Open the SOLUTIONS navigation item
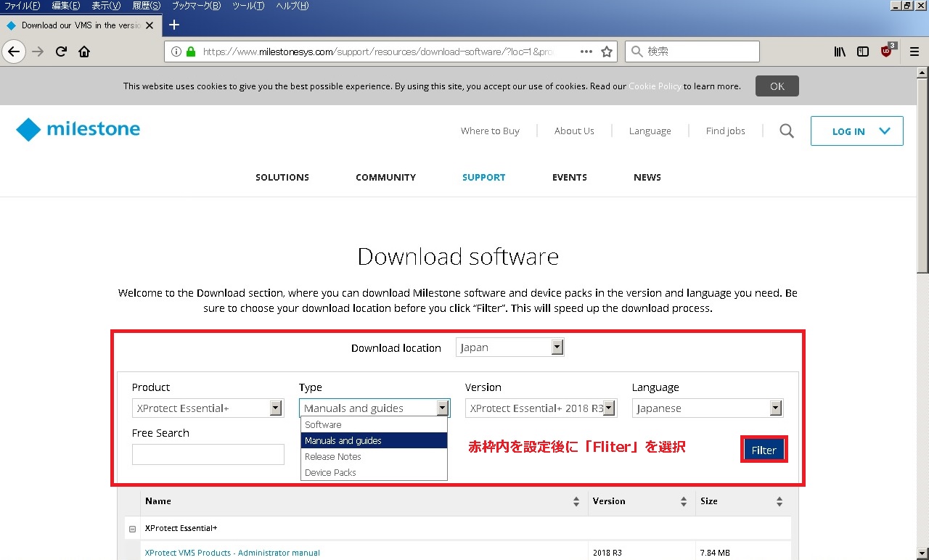The width and height of the screenshot is (929, 560). [x=282, y=177]
